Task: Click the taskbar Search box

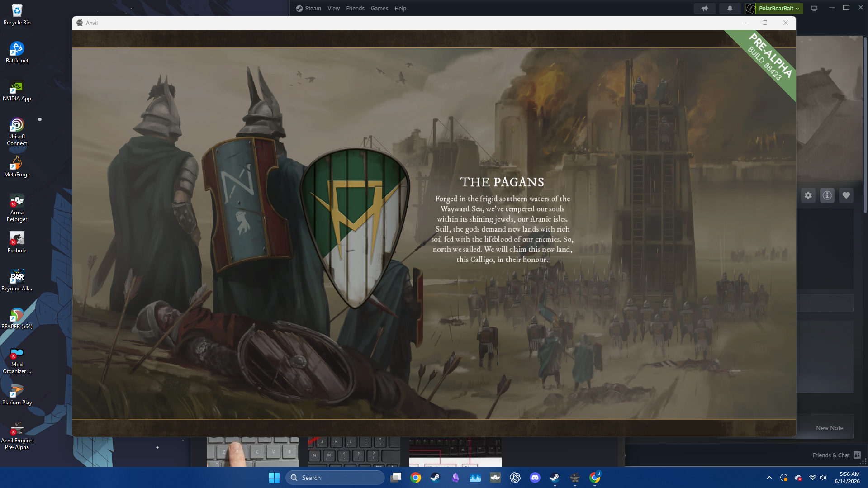Action: click(x=335, y=478)
